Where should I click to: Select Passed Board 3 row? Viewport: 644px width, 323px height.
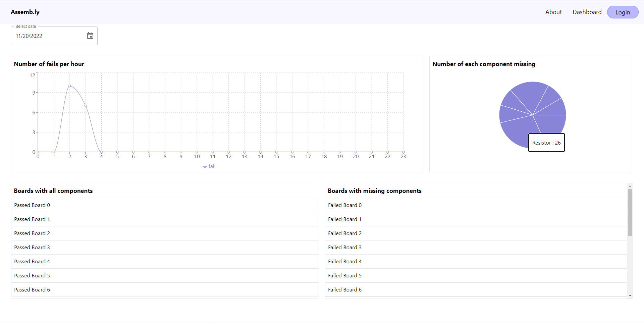pos(165,247)
